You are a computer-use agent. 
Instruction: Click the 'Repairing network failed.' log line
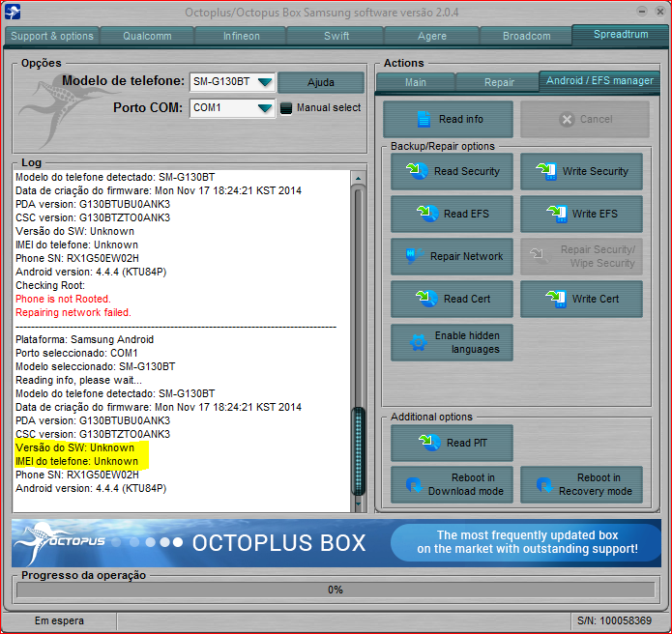(x=73, y=312)
